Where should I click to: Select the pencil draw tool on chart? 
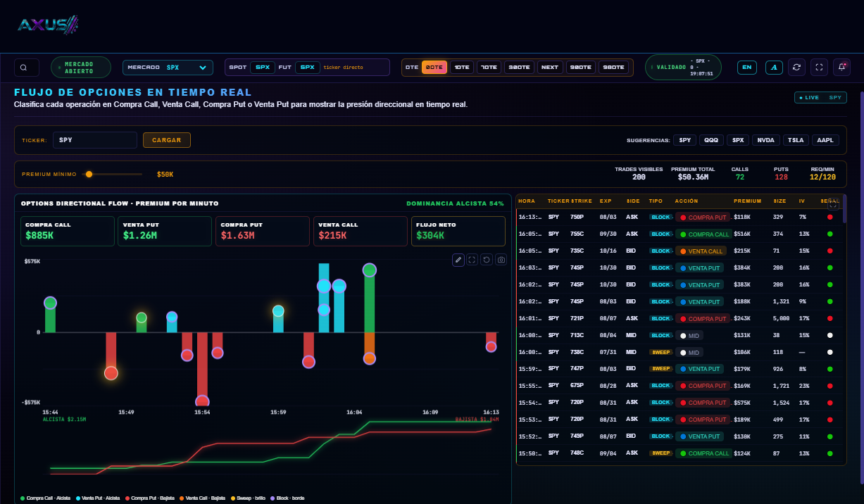tap(458, 260)
